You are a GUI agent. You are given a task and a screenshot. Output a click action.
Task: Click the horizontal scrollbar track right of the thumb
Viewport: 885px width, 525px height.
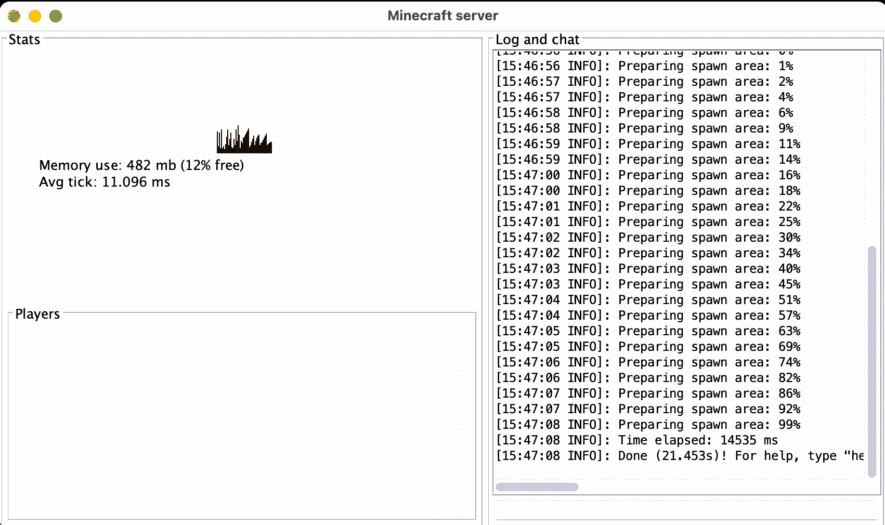720,487
